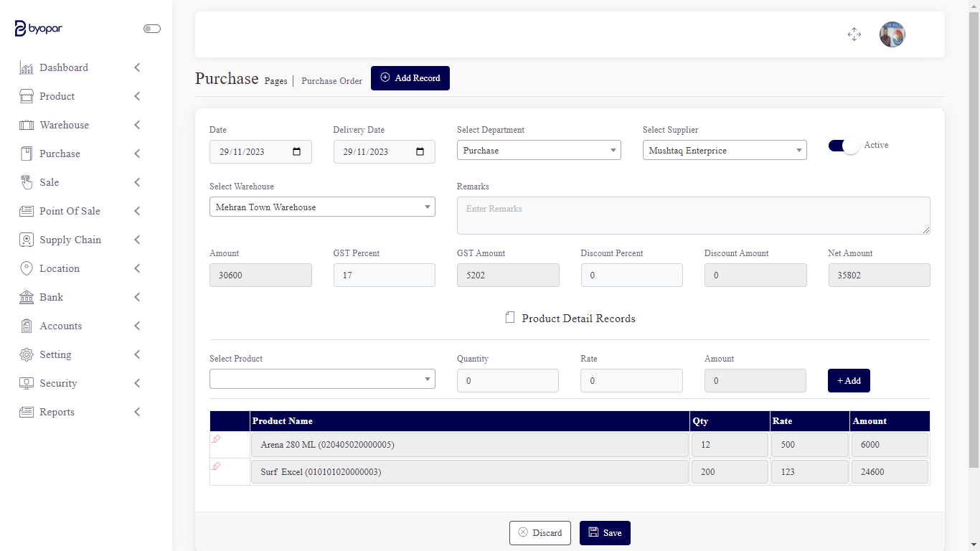Click the Add Record button
Image resolution: width=980 pixels, height=551 pixels.
click(x=410, y=78)
